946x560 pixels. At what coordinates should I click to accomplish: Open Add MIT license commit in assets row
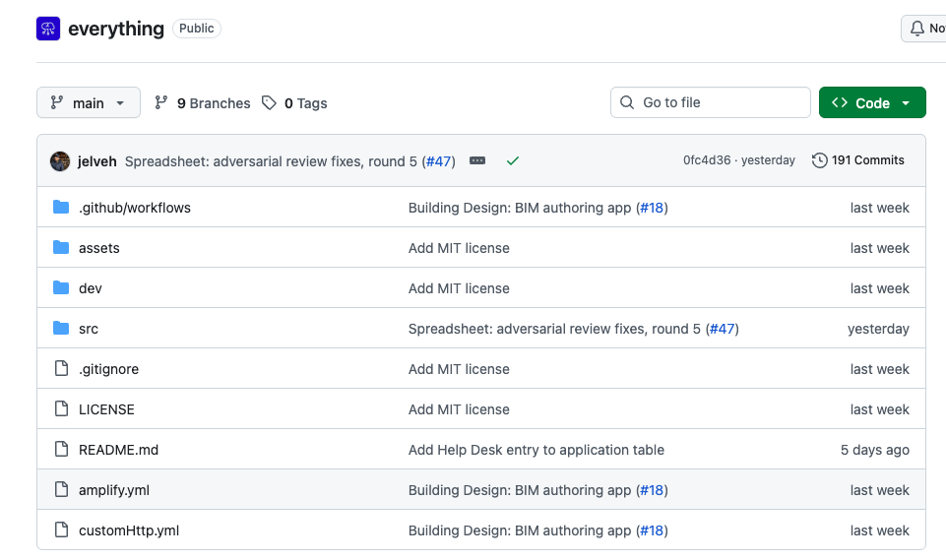(x=459, y=248)
